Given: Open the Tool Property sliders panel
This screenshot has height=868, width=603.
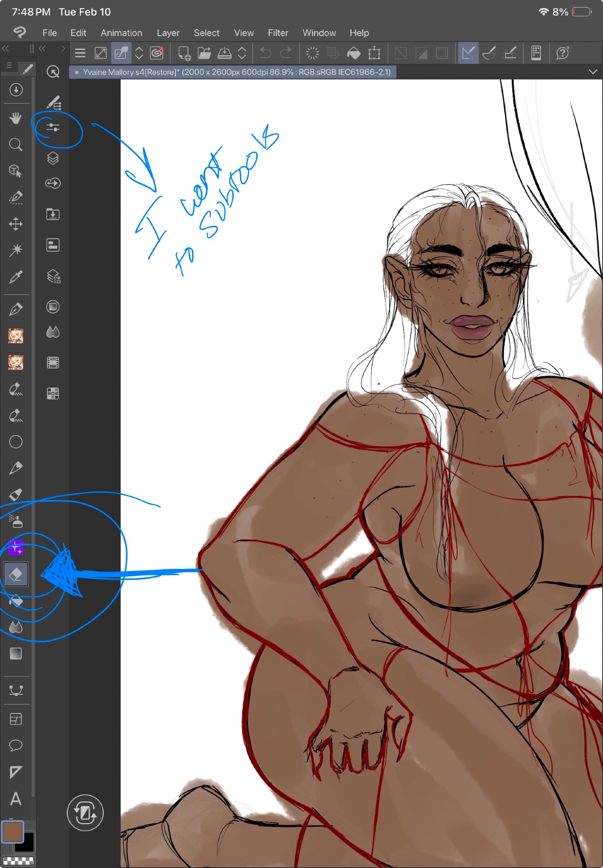Looking at the screenshot, I should [53, 127].
